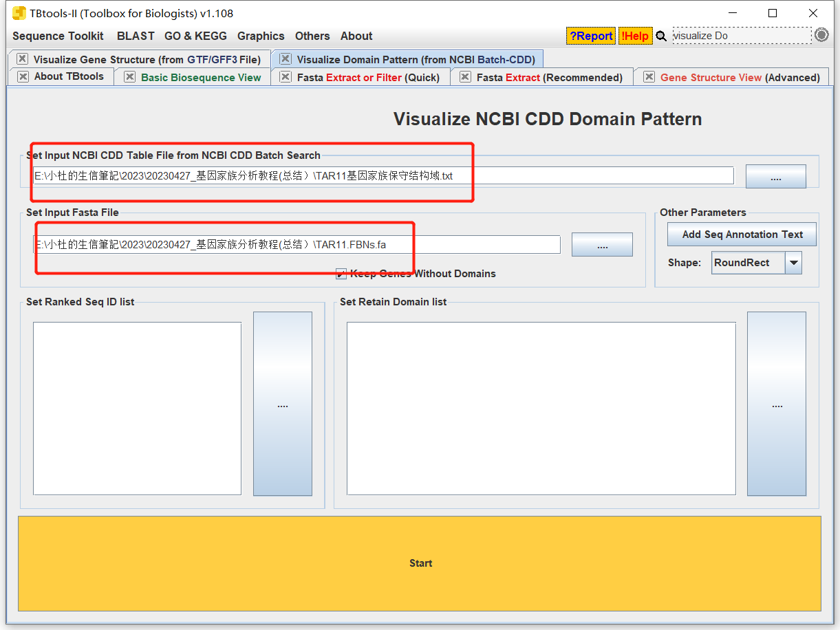Click the magnifier search icon
The width and height of the screenshot is (840, 630).
pos(661,36)
